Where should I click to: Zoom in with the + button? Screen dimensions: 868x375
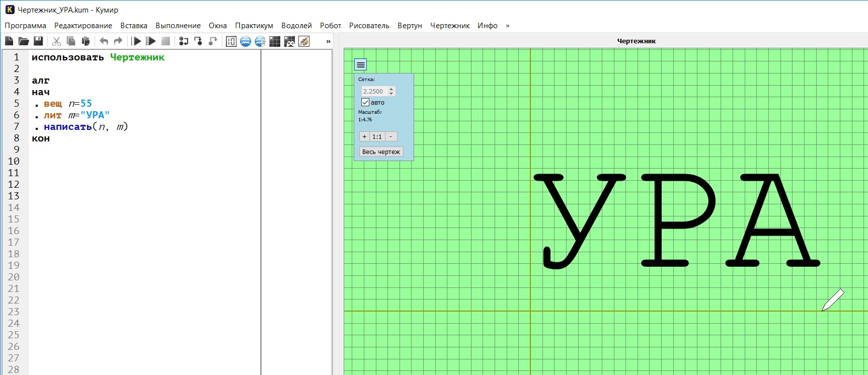click(365, 136)
